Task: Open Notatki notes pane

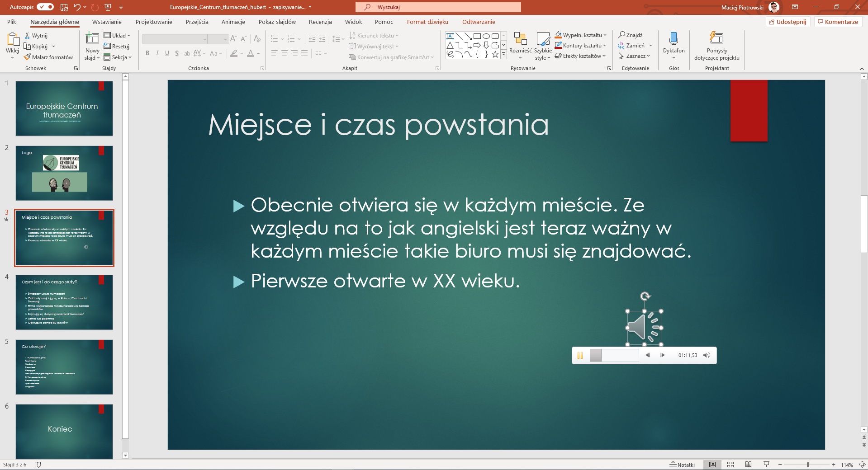Action: (x=683, y=465)
